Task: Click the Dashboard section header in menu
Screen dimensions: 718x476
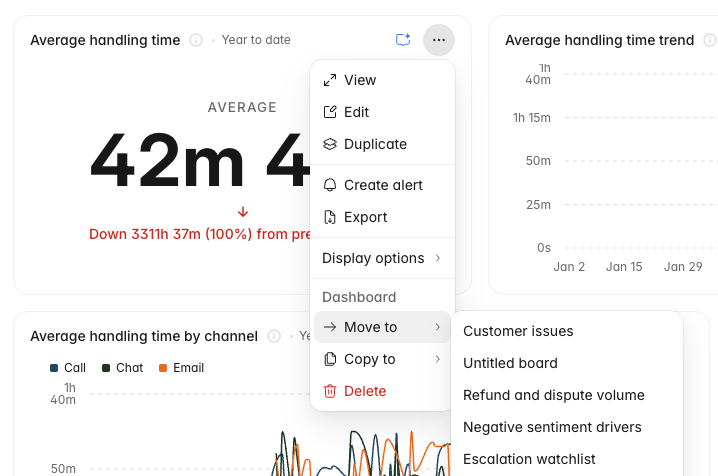Action: (x=359, y=298)
